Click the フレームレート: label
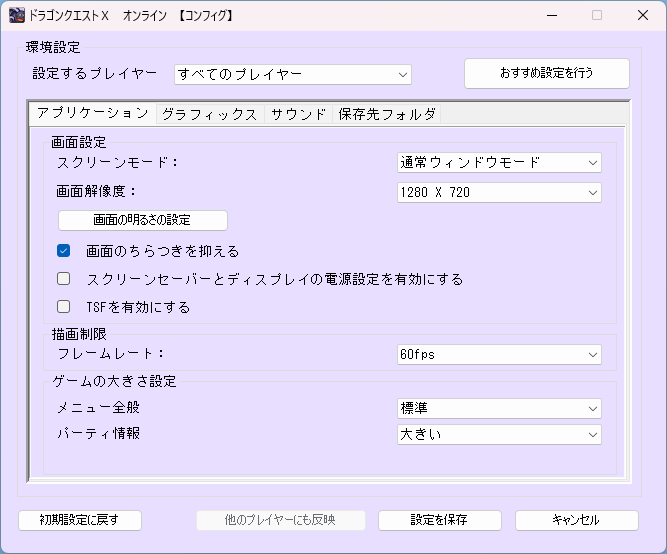The height and width of the screenshot is (554, 667). (111, 354)
